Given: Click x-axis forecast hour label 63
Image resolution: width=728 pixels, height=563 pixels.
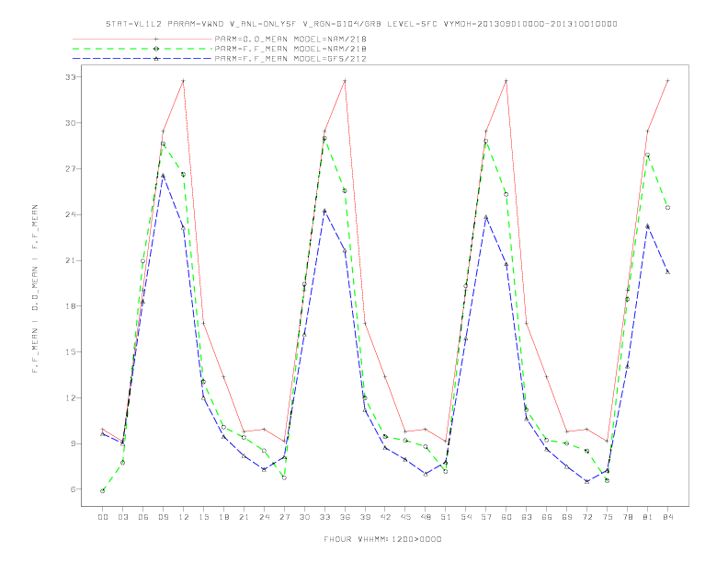Looking at the screenshot, I should coord(527,517).
